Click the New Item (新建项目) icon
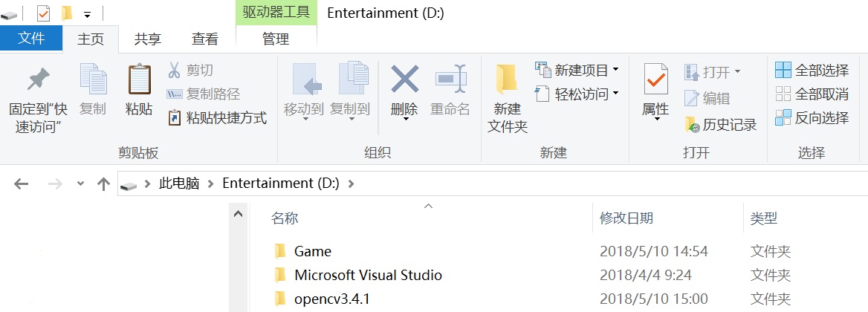Viewport: 868px width, 312px height. (542, 71)
